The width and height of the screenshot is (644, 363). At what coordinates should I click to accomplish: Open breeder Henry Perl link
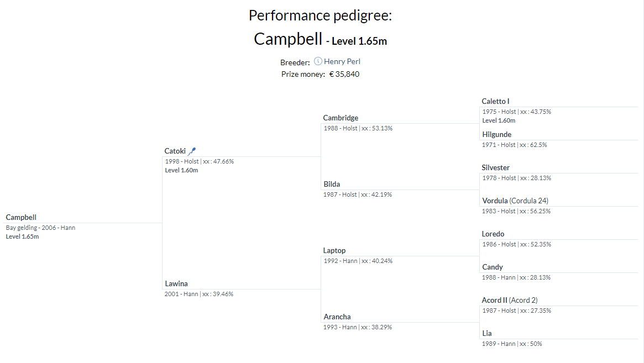tap(342, 61)
